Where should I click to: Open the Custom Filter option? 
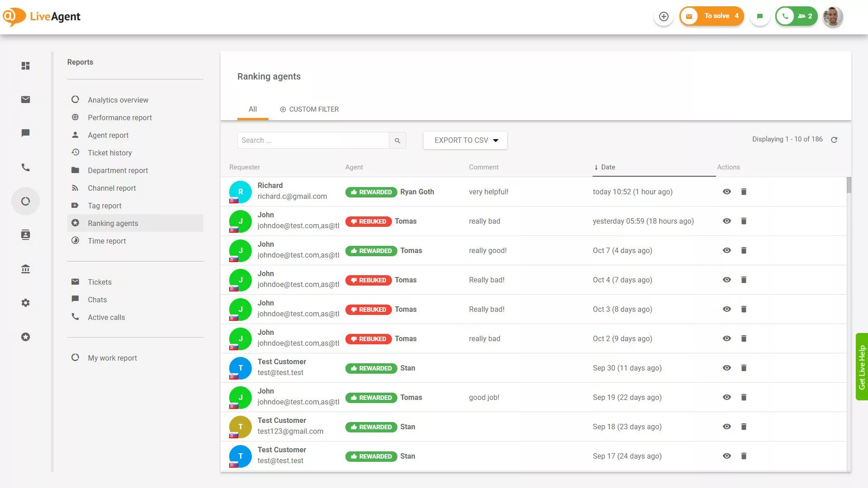pos(309,109)
